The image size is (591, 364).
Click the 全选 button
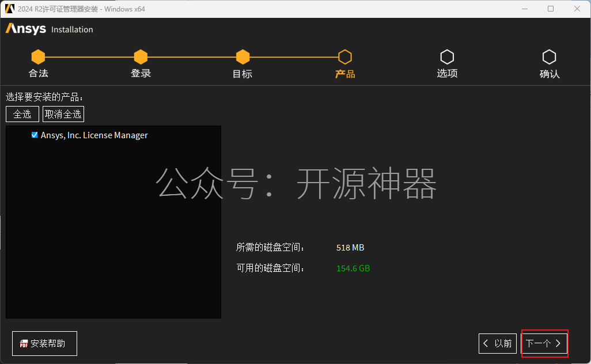click(22, 114)
